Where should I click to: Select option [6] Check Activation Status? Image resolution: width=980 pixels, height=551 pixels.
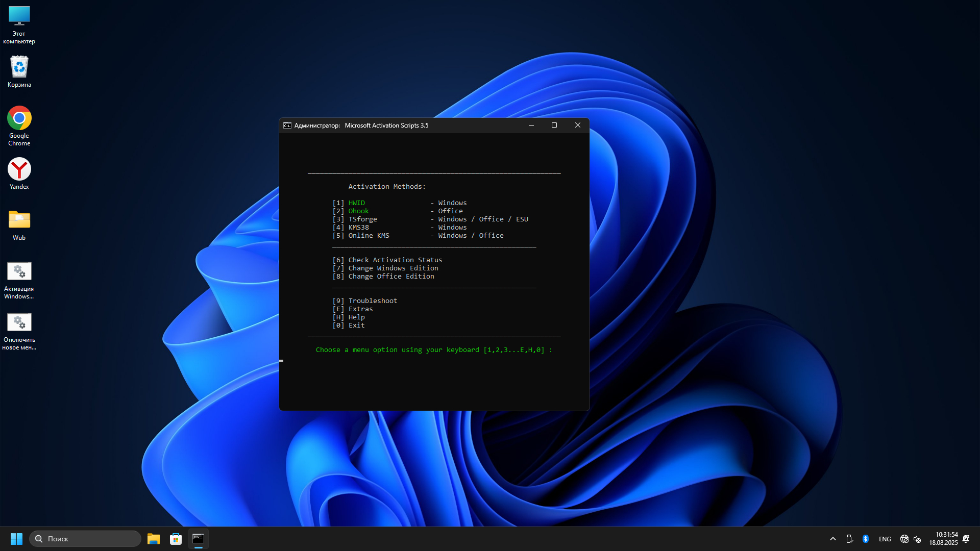coord(387,260)
